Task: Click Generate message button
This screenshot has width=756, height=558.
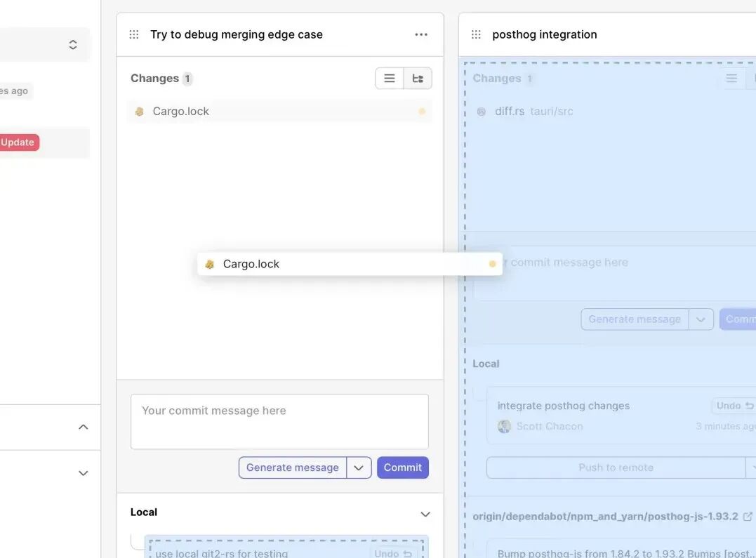Action: point(293,467)
